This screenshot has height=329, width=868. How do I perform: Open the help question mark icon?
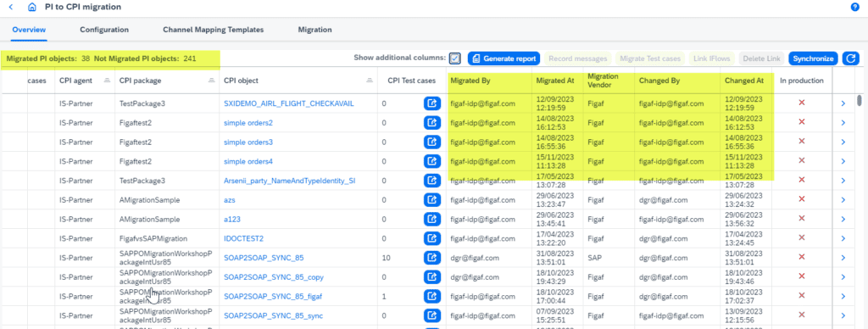[x=854, y=7]
